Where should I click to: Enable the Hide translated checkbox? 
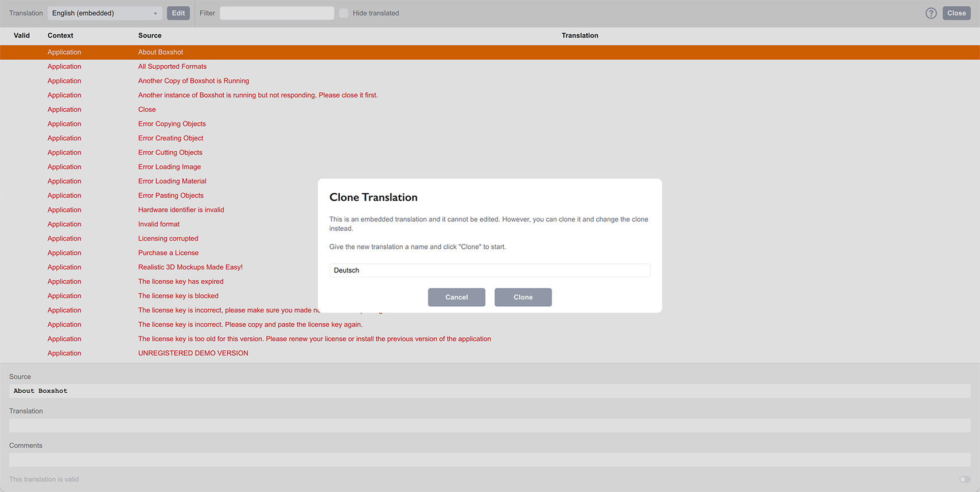344,13
